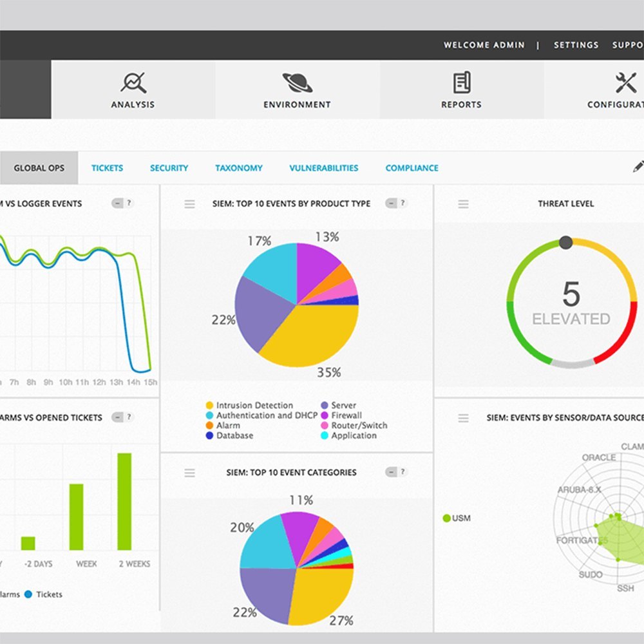Viewport: 644px width, 644px height.
Task: Click the SSH radar axis label
Action: [625, 589]
